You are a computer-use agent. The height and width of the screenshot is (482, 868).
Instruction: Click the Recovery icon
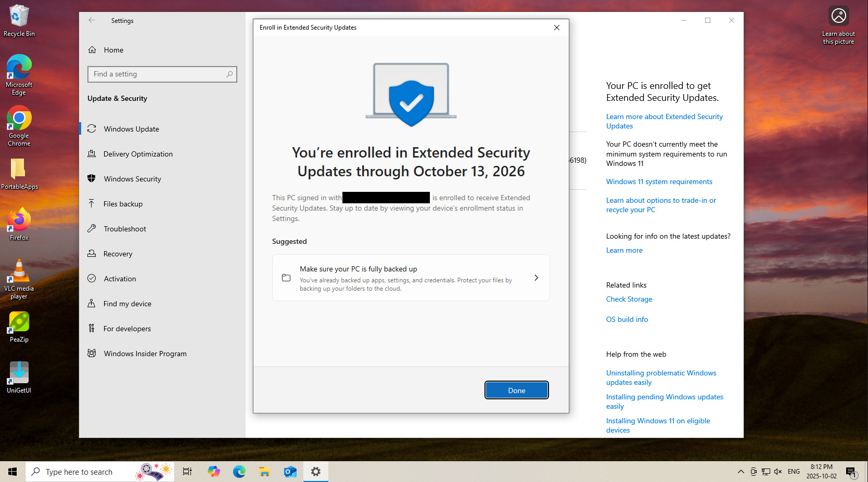(92, 253)
